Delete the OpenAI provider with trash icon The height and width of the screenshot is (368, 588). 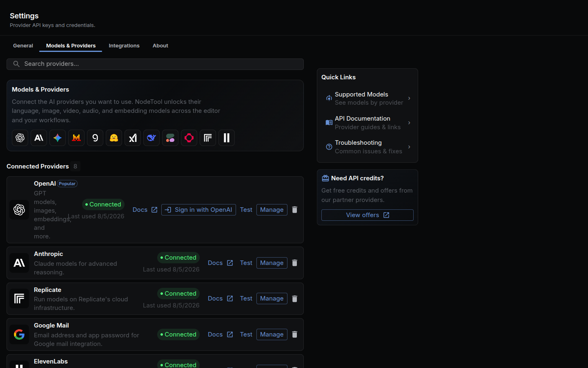295,210
